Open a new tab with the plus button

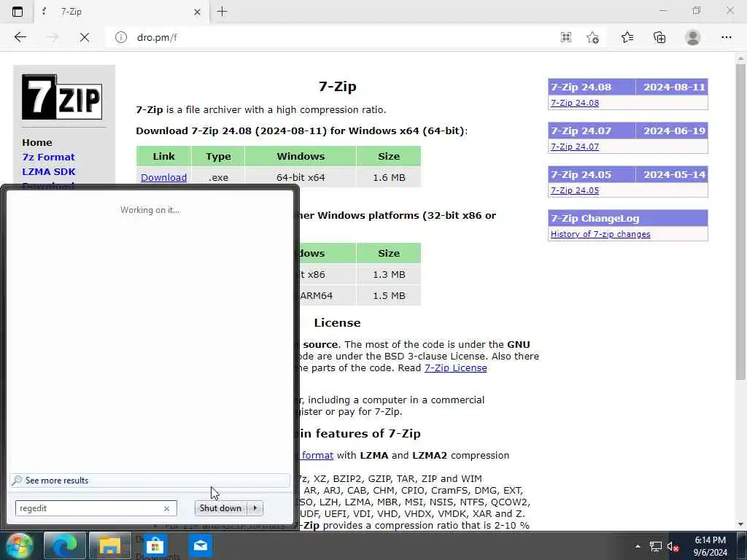point(222,12)
